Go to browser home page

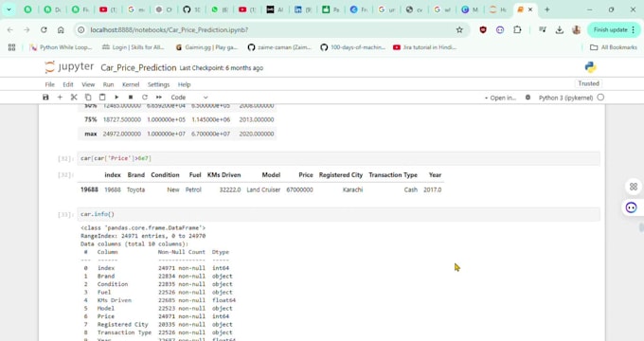point(61,30)
